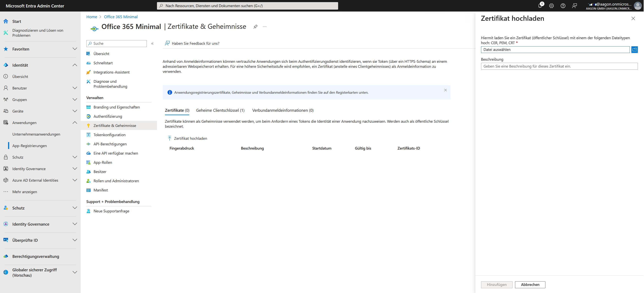
Task: Open the Verbundanmeldeinformationen tab
Action: tap(282, 110)
